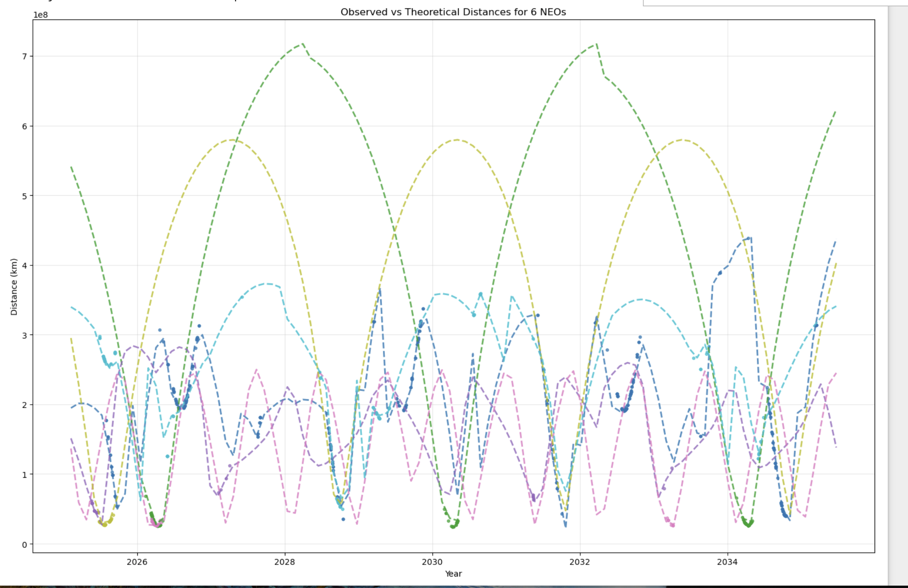Click the 2026 x-axis tick label
908x588 pixels.
click(137, 562)
